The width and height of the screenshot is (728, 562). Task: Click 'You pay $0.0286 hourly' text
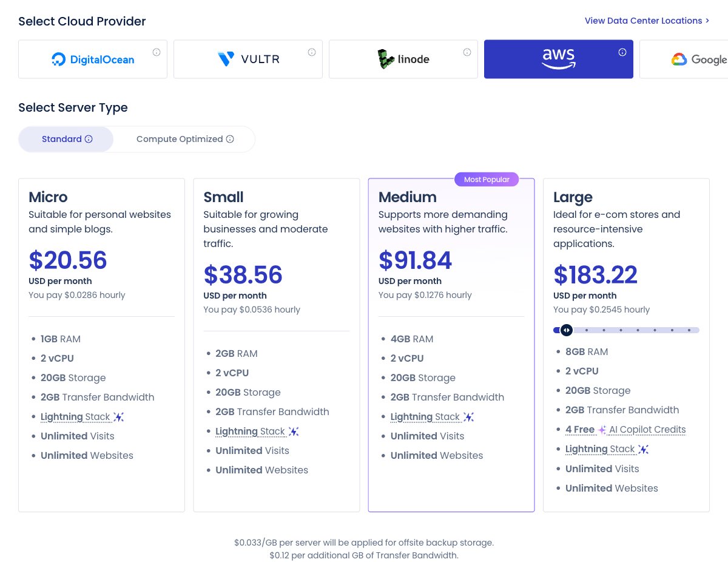click(77, 295)
